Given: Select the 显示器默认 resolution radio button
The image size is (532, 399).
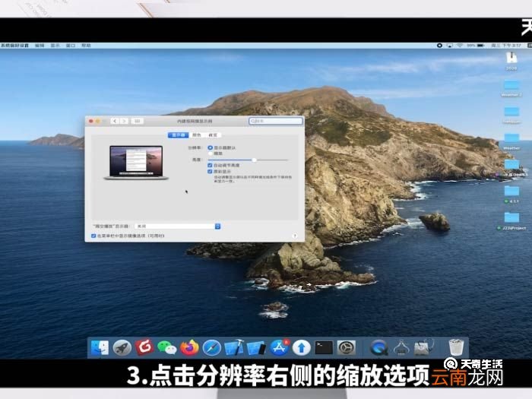Looking at the screenshot, I should (x=210, y=147).
